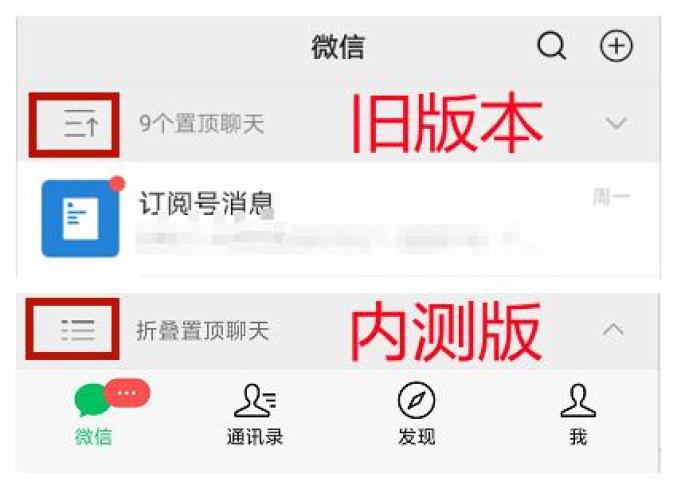Collapse pinned chats with the up chevron

click(614, 330)
